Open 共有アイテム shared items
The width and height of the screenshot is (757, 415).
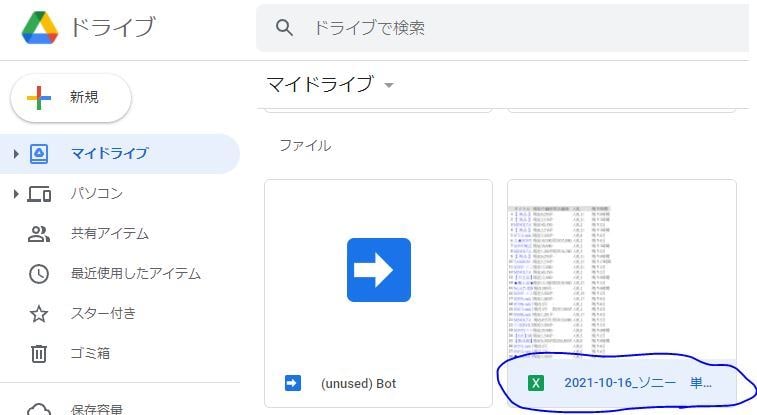110,234
